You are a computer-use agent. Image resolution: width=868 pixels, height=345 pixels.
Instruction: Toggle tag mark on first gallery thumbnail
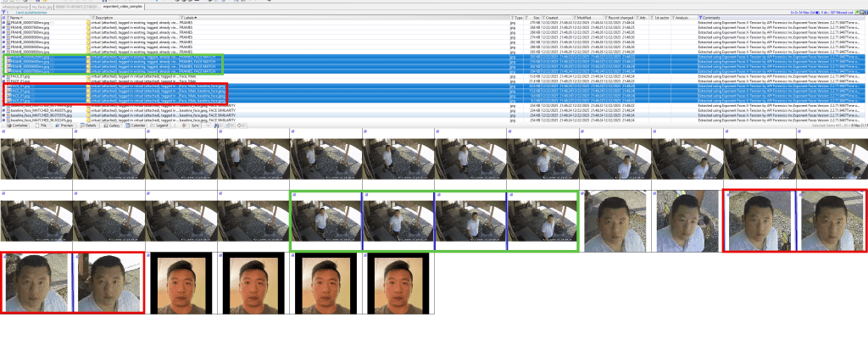point(3,133)
